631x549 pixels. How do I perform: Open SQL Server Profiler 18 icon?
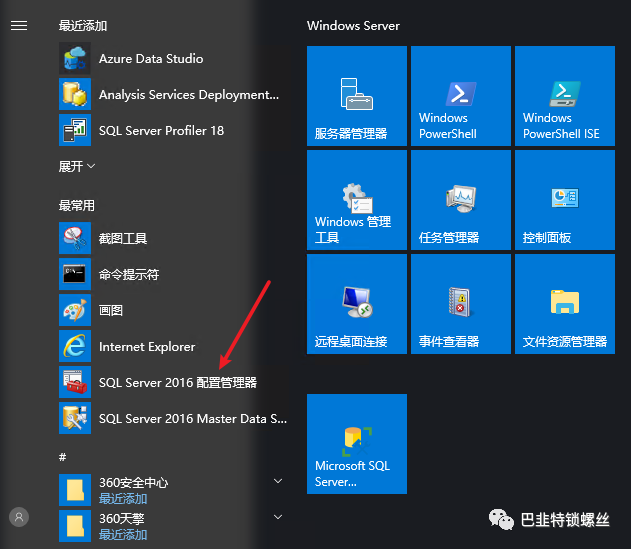click(75, 130)
